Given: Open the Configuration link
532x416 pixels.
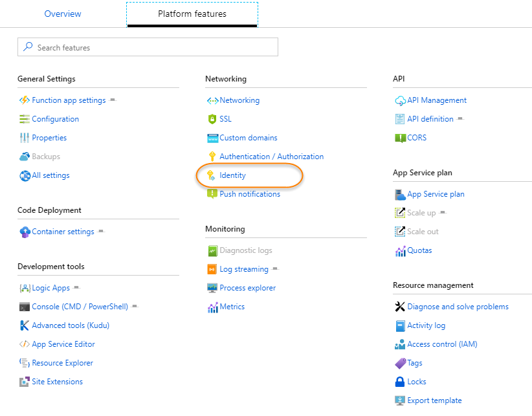Looking at the screenshot, I should pyautogui.click(x=55, y=119).
